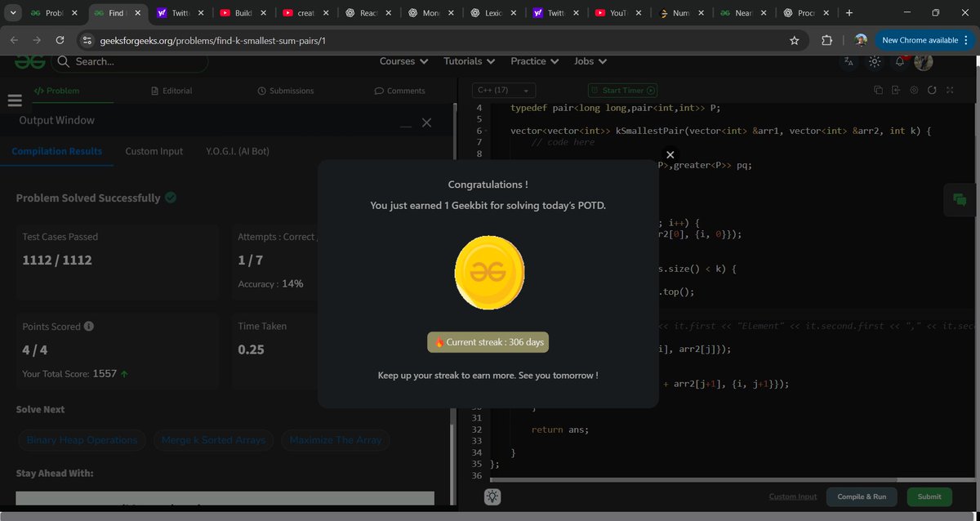
Task: Toggle fullscreen editor icon
Action: tap(950, 90)
